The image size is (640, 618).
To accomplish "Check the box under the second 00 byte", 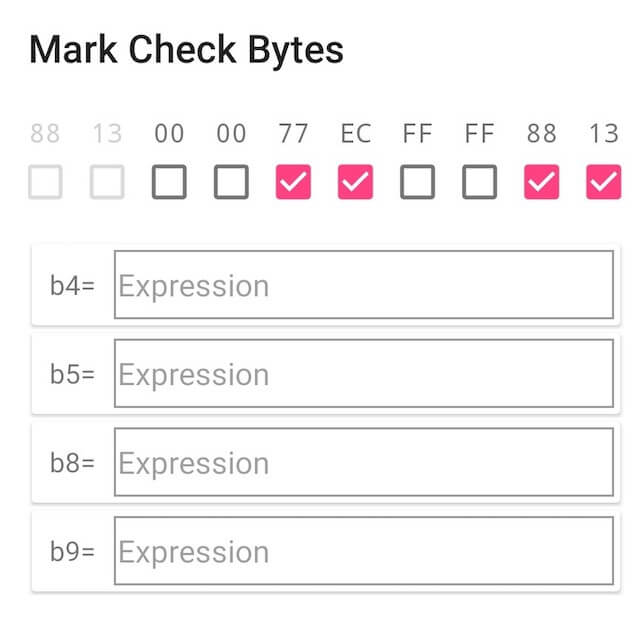I will [x=231, y=182].
